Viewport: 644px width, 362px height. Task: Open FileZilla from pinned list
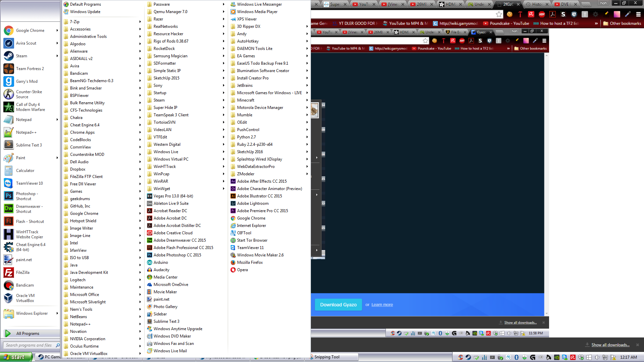(x=30, y=273)
